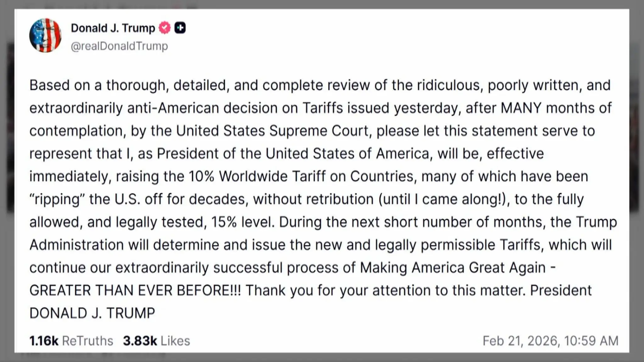Click the words "Making America Great Again"
644x362 pixels.
(452, 268)
